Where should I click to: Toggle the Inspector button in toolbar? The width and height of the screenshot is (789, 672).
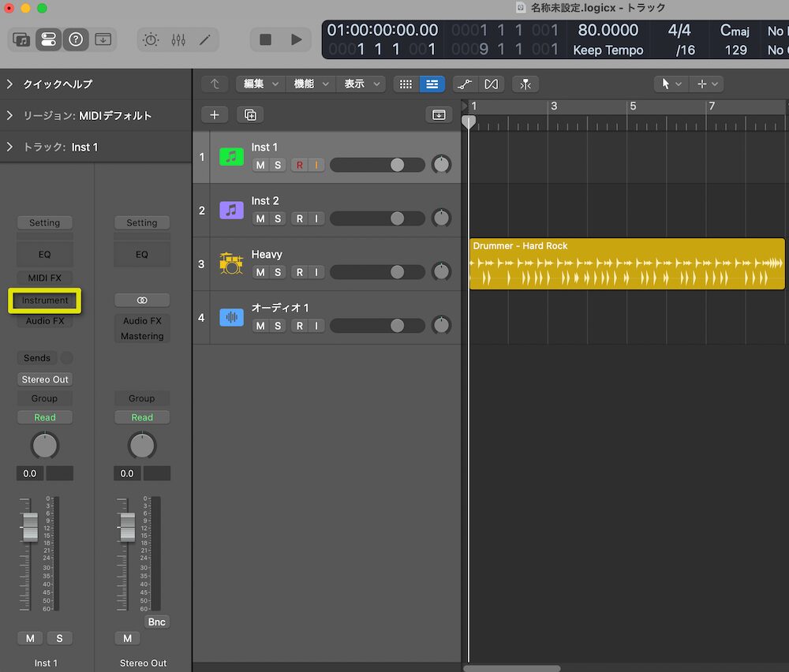[x=48, y=39]
